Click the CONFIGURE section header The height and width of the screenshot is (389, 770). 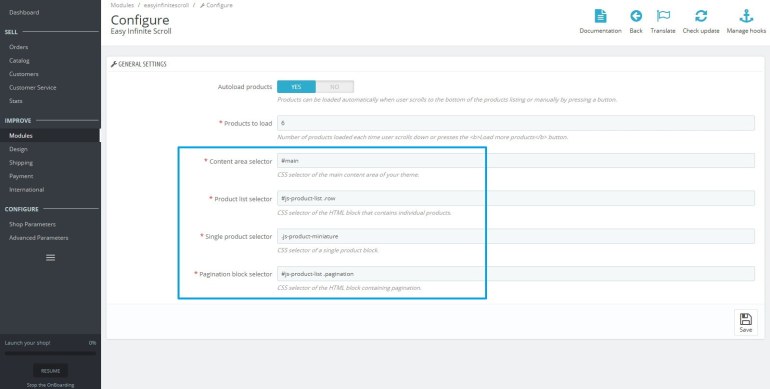[x=22, y=209]
